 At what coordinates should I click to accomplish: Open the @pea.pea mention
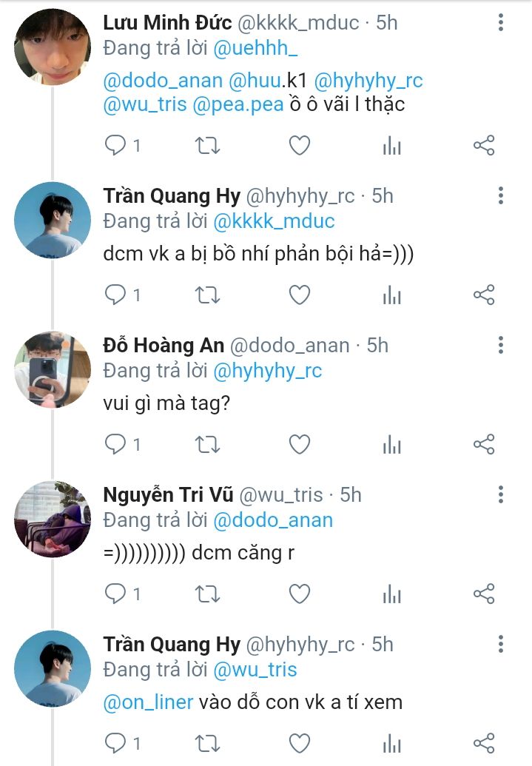pyautogui.click(x=238, y=104)
